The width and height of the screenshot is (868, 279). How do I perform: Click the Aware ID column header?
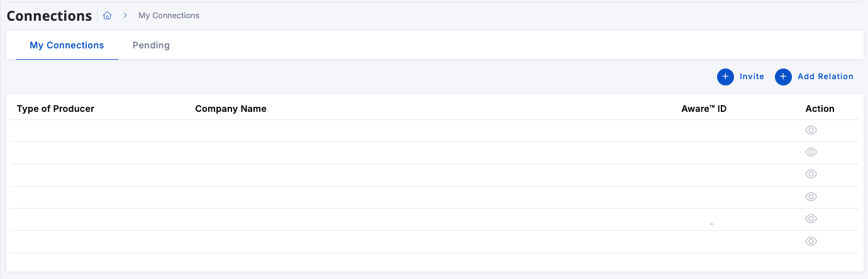(x=704, y=109)
